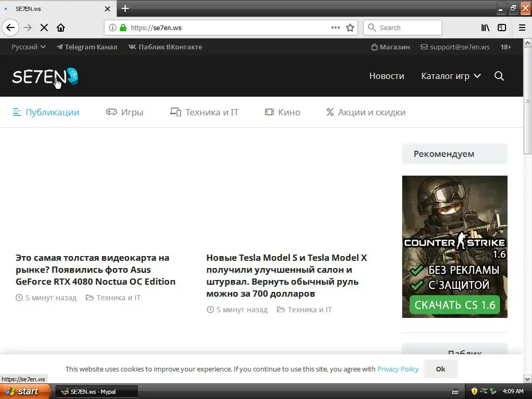Go back with the browser back arrow
The image size is (532, 399).
point(10,28)
